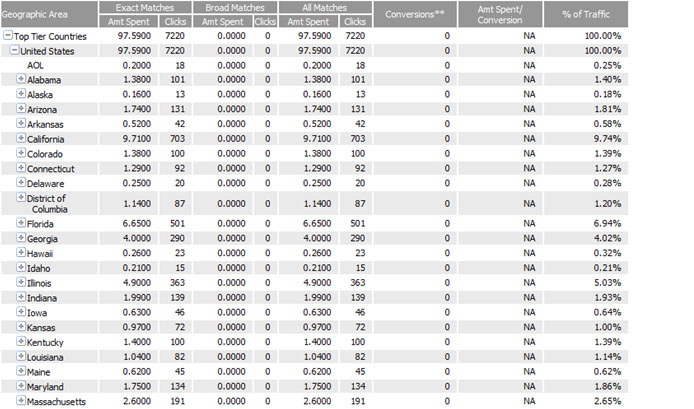Expand the Louisiana row
This screenshot has height=409, width=694.
pyautogui.click(x=21, y=356)
